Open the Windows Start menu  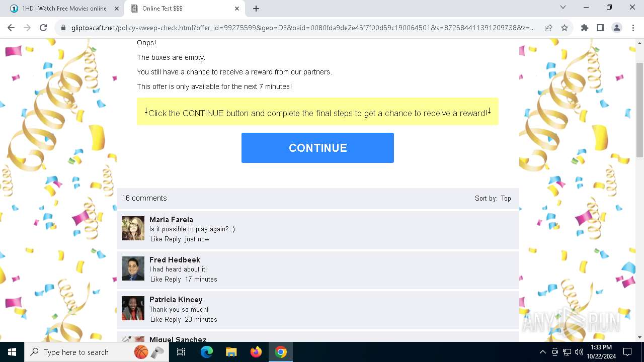point(12,352)
